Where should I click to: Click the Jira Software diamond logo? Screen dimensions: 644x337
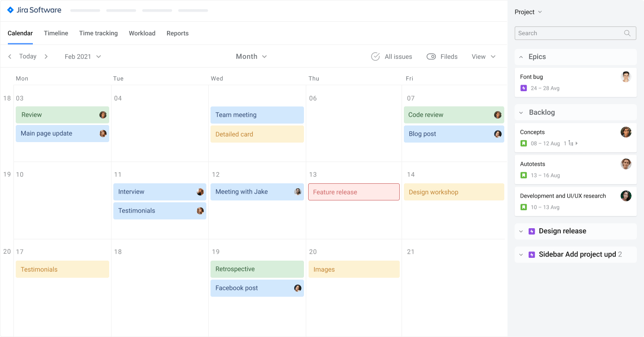click(10, 10)
